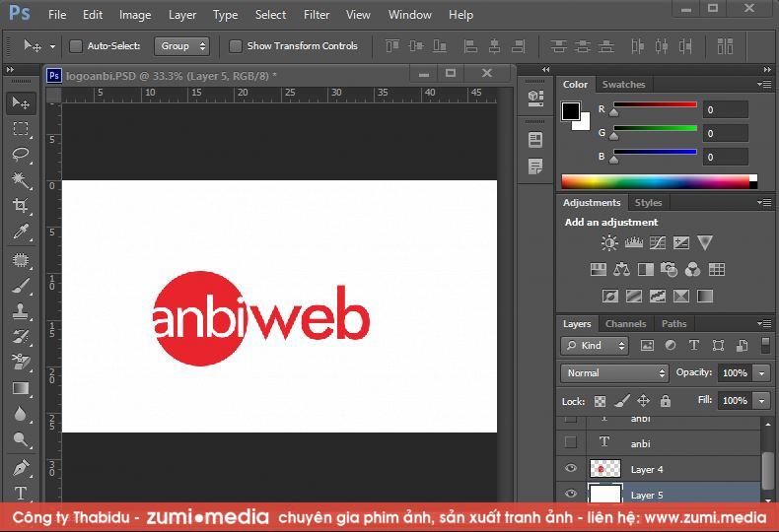The image size is (779, 532).
Task: Select the Rectangular Marquee tool
Action: coord(21,129)
